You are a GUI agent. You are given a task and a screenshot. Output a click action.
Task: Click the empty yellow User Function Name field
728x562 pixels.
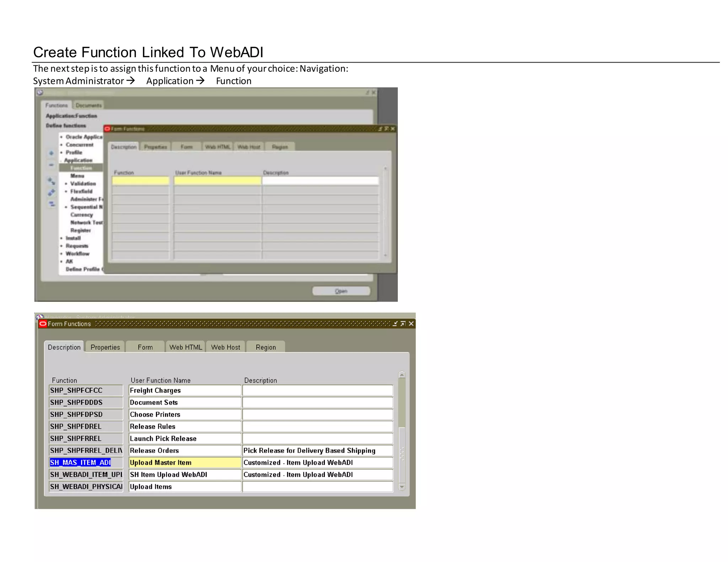[x=218, y=180]
